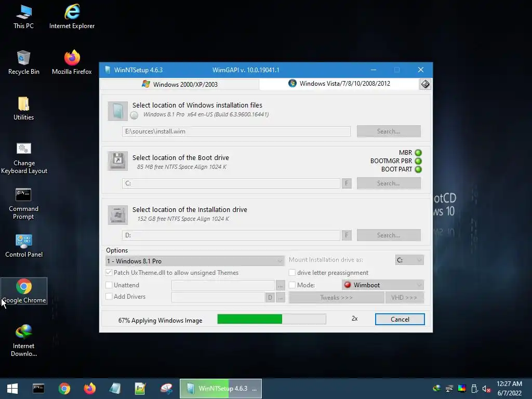Open Chrome from the taskbar
Screen dimensions: 532x399
click(64, 389)
